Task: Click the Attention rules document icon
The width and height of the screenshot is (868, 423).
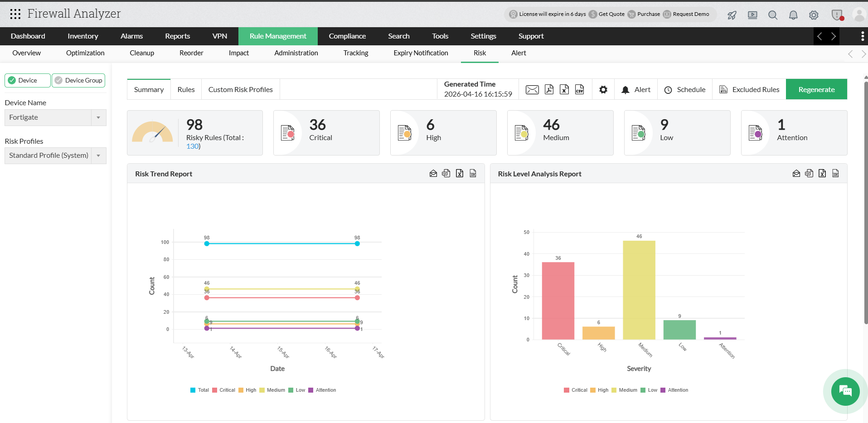Action: (x=756, y=133)
